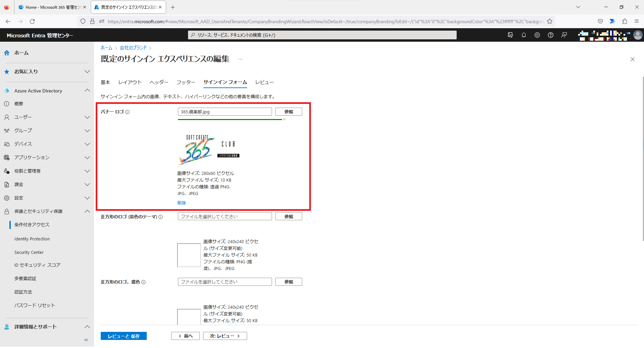The width and height of the screenshot is (644, 348).
Task: Browse file for banner logo
Action: tap(289, 112)
